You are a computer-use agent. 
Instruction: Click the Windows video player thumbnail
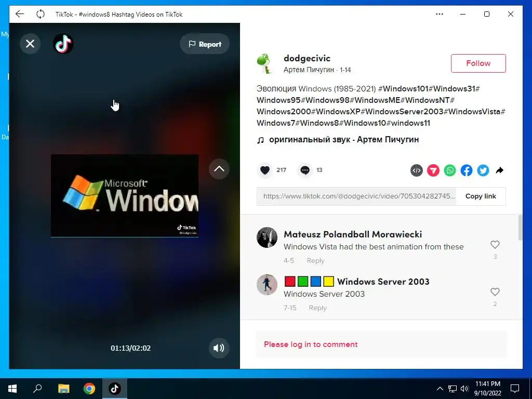pyautogui.click(x=125, y=196)
